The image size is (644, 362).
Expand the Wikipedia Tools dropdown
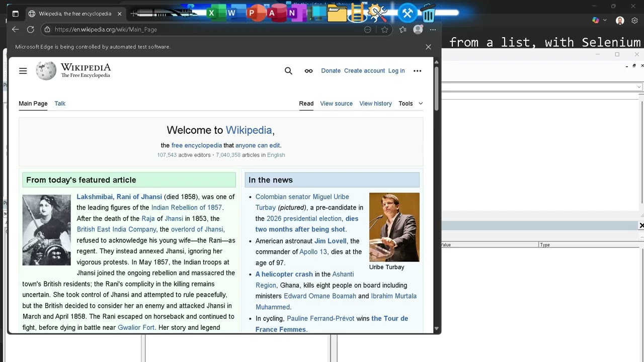(411, 104)
